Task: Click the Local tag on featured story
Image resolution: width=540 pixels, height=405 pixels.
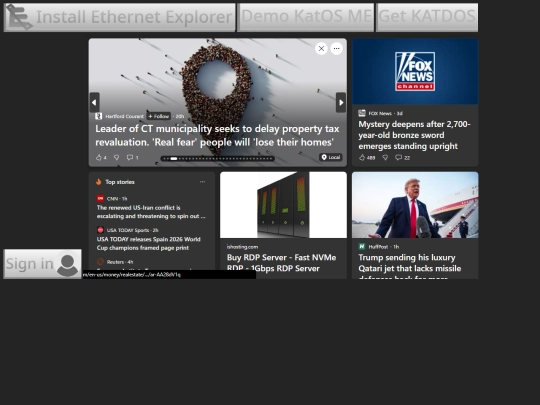Action: tap(331, 157)
